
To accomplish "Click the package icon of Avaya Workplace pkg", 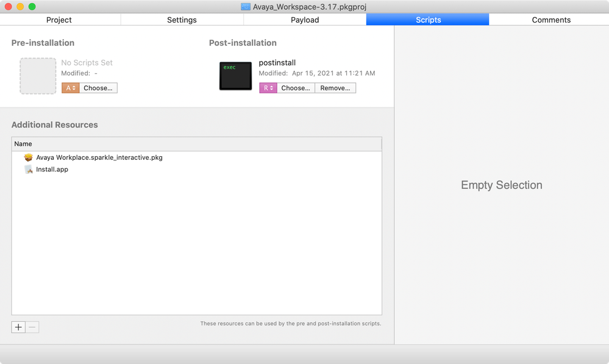I will coord(29,157).
